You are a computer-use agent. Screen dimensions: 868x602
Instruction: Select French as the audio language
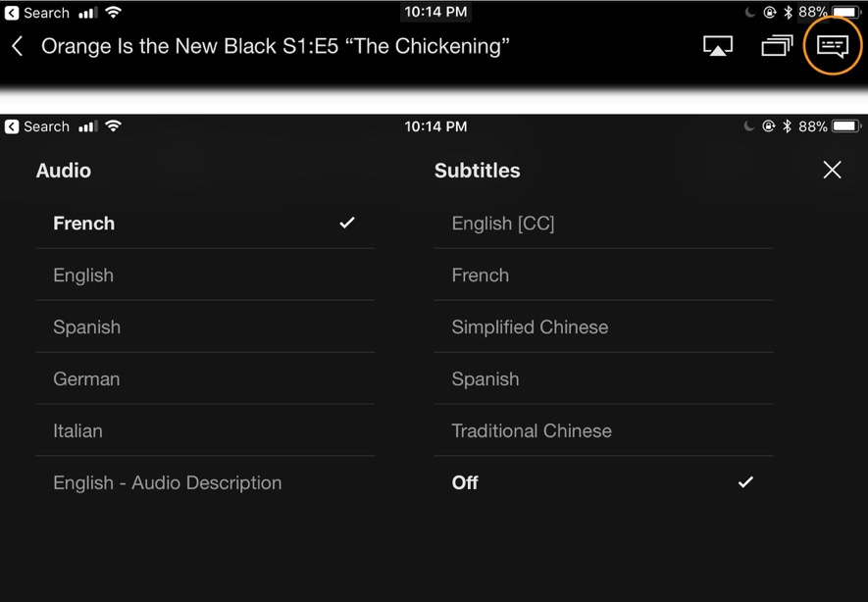(84, 223)
